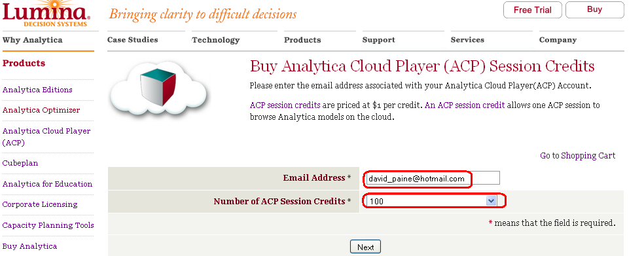Click the Lumina Decision Systems logo
This screenshot has height=256, width=644.
(x=46, y=13)
